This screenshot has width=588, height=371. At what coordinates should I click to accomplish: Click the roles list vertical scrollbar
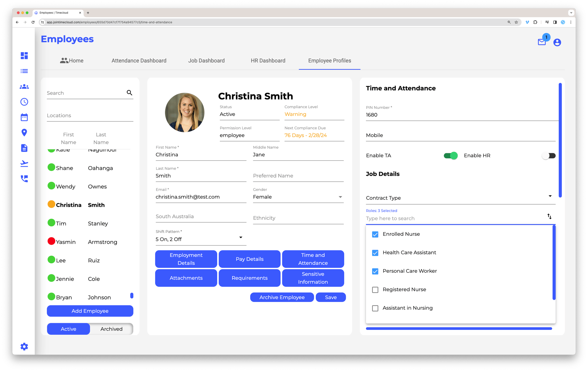pyautogui.click(x=554, y=262)
